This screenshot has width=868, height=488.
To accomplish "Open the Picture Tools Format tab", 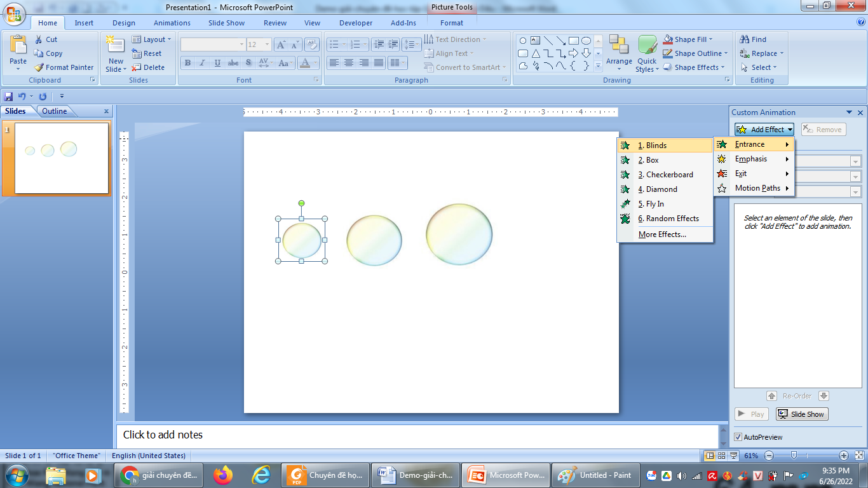I will point(452,23).
